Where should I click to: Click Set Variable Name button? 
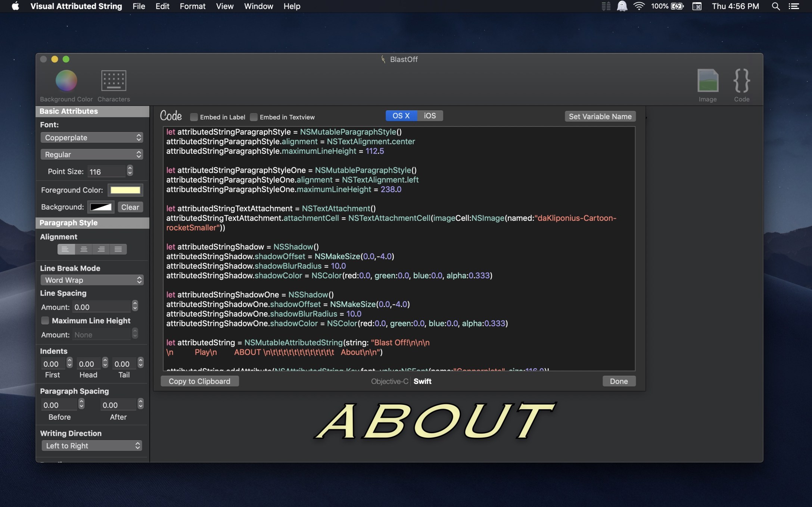click(x=600, y=116)
